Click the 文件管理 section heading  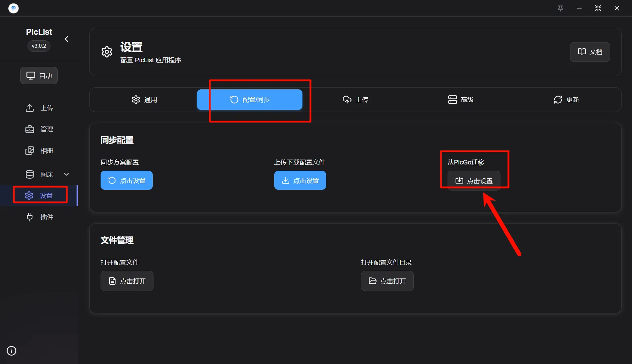point(117,240)
